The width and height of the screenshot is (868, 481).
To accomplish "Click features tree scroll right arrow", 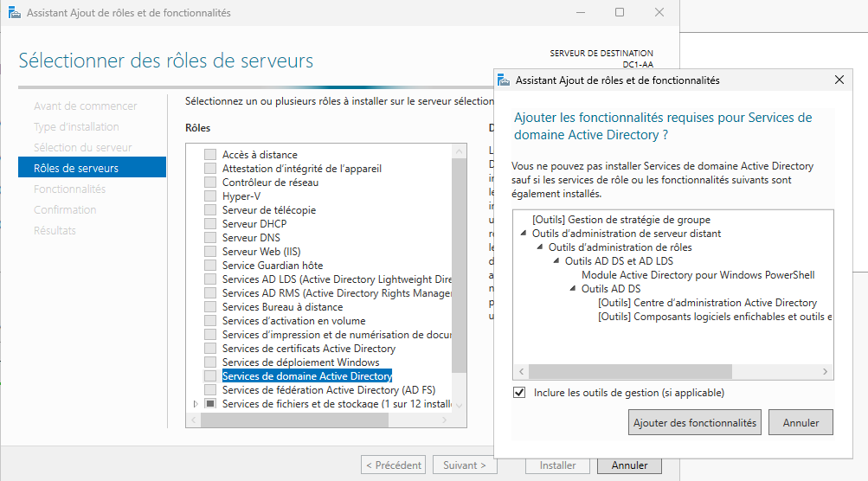I will 825,371.
